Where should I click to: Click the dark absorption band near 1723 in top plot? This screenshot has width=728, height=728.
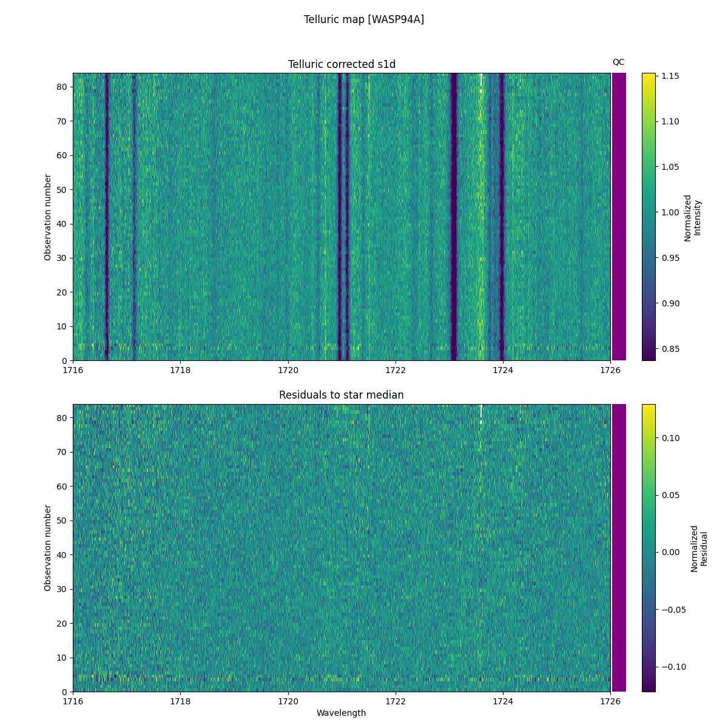pyautogui.click(x=453, y=217)
